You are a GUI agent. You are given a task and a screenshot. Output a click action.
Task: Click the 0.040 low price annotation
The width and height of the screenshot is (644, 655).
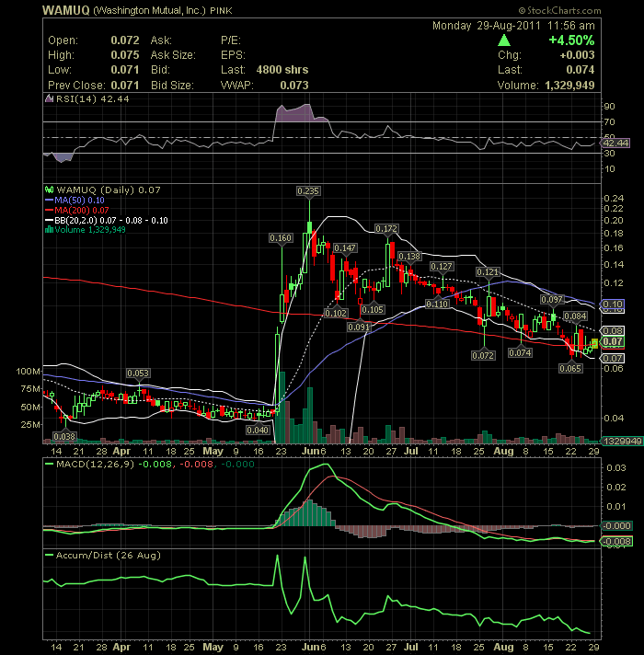(258, 430)
